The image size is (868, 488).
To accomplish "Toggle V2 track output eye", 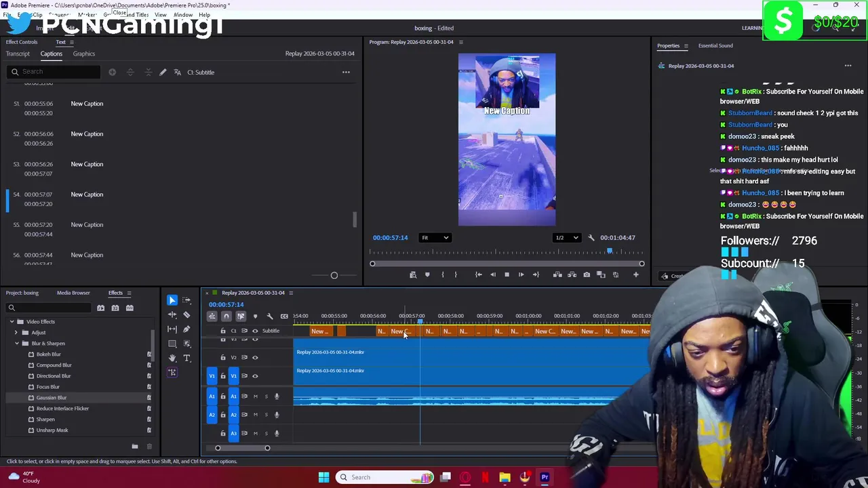I will (x=255, y=357).
